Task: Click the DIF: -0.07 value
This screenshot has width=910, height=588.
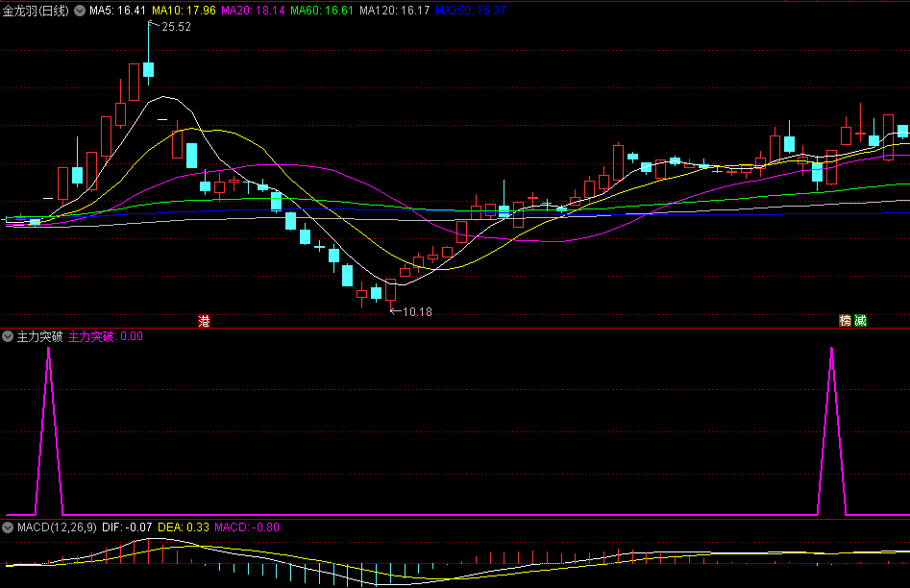Action: pyautogui.click(x=127, y=527)
